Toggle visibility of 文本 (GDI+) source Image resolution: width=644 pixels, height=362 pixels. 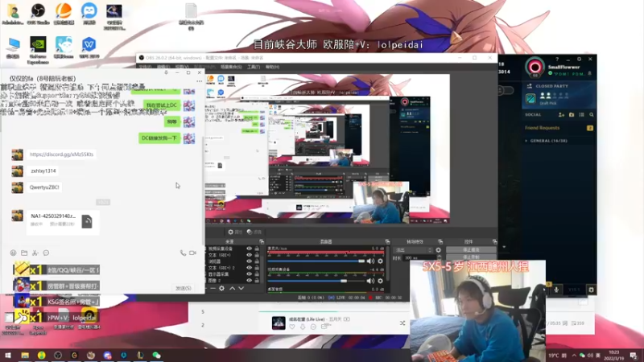point(249,255)
